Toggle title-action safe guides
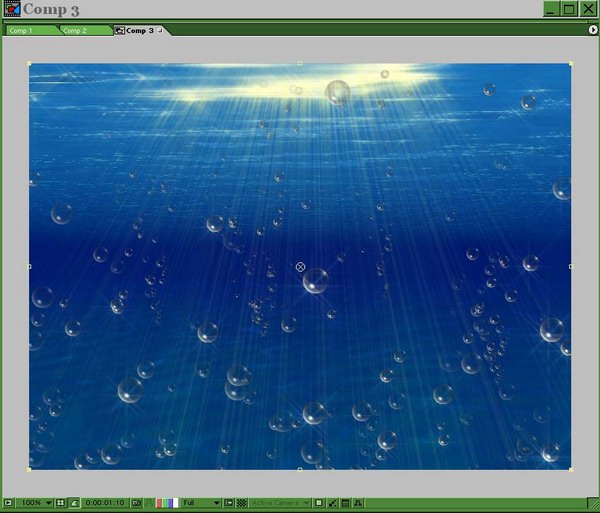 pos(60,503)
